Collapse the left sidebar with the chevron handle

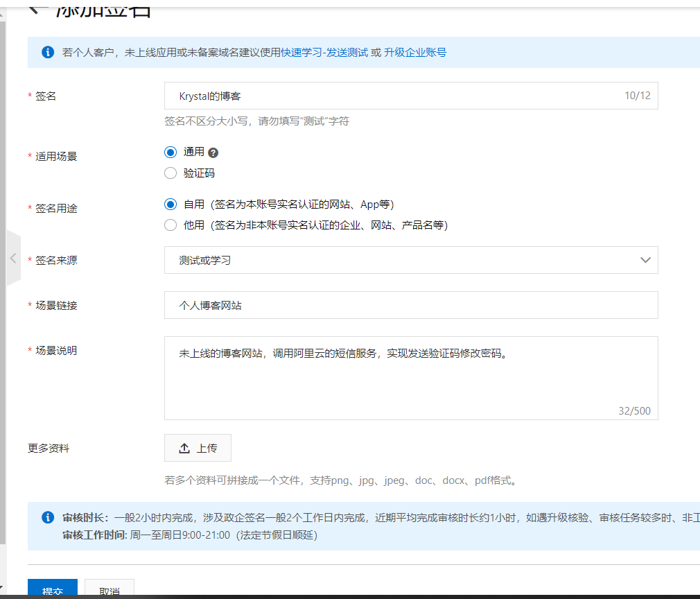[x=13, y=258]
